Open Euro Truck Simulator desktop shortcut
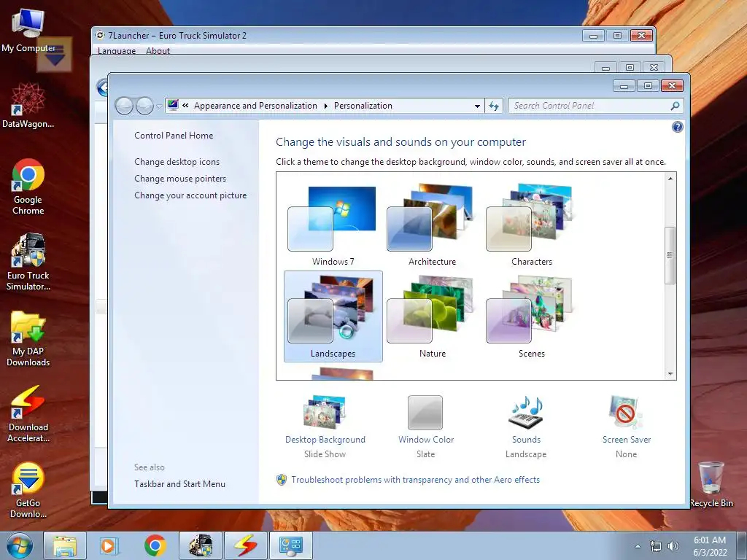The image size is (747, 560). pos(28,262)
